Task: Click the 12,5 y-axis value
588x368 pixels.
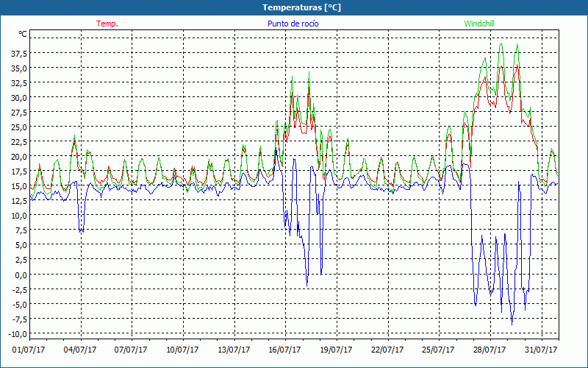Action: point(19,201)
